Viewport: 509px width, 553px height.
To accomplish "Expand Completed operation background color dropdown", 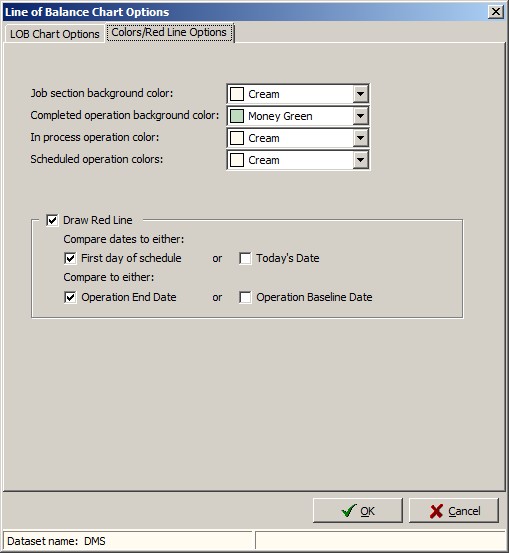I will pyautogui.click(x=360, y=116).
